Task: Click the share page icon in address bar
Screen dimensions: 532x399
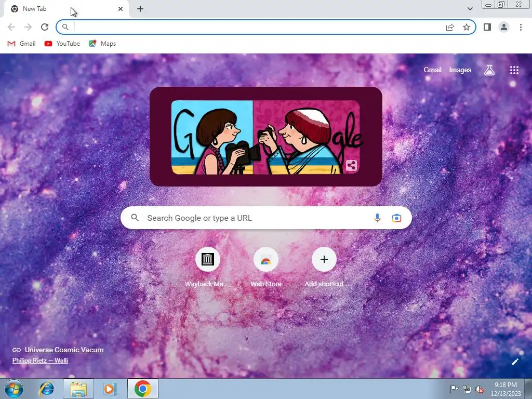Action: click(x=450, y=27)
